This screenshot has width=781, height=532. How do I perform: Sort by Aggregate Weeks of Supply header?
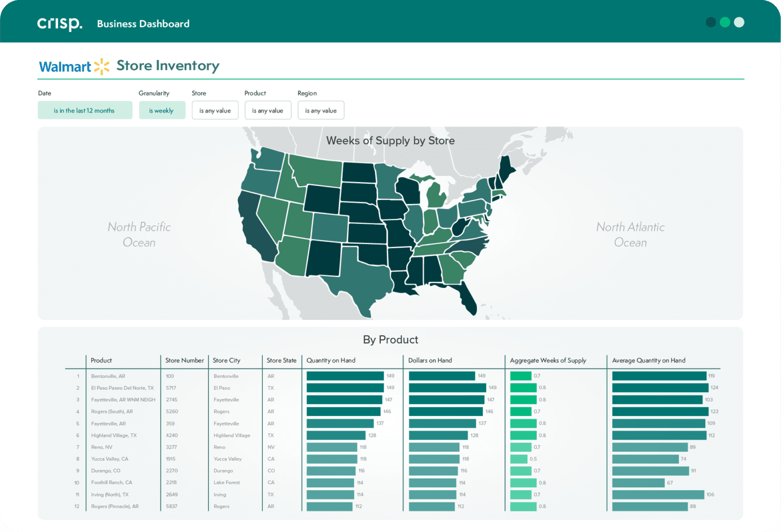(x=548, y=361)
